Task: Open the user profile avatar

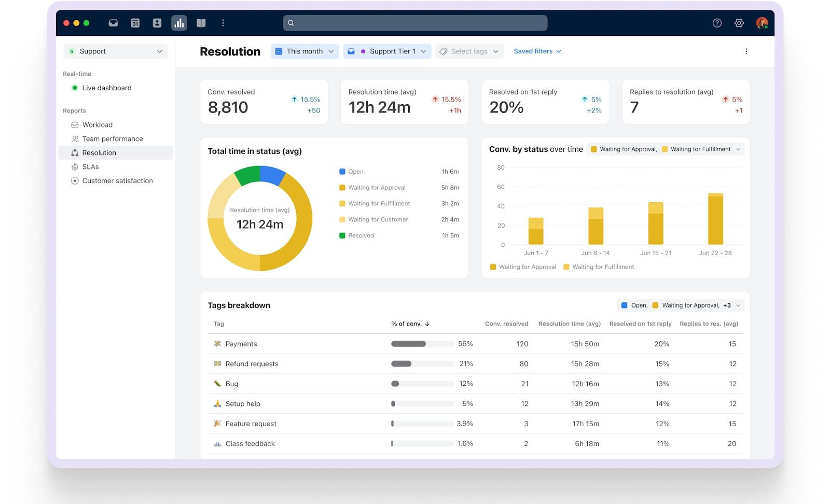Action: click(762, 23)
